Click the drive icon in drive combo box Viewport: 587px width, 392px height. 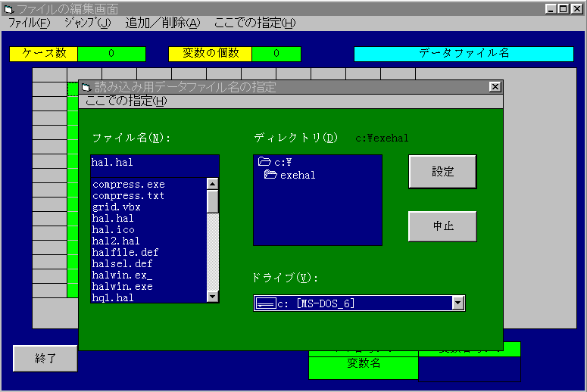[x=265, y=303]
